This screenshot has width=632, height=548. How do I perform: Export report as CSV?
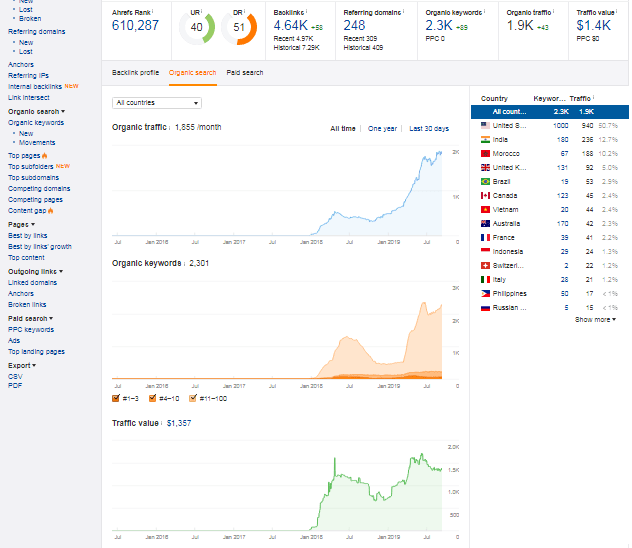15,376
